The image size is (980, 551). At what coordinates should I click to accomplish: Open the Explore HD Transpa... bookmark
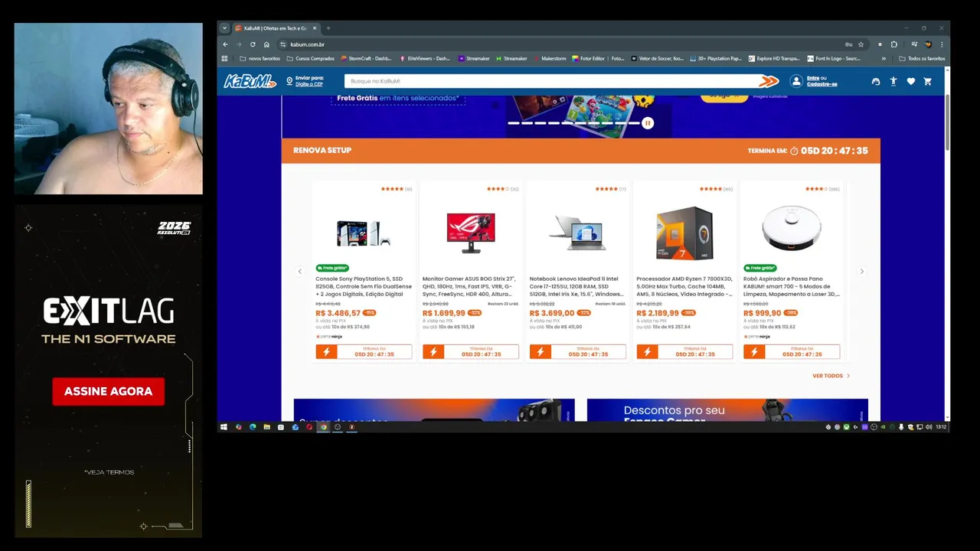(774, 58)
